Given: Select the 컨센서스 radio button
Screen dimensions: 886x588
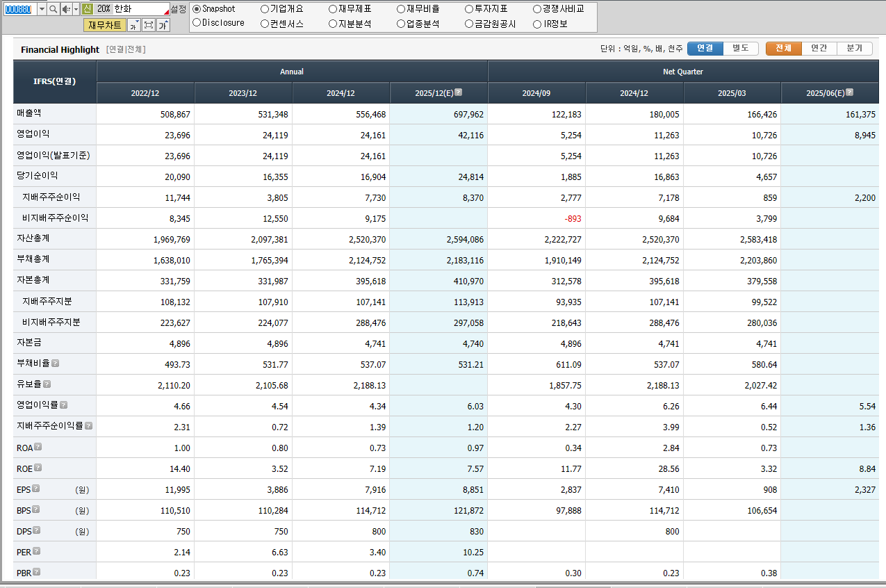Looking at the screenshot, I should (265, 24).
